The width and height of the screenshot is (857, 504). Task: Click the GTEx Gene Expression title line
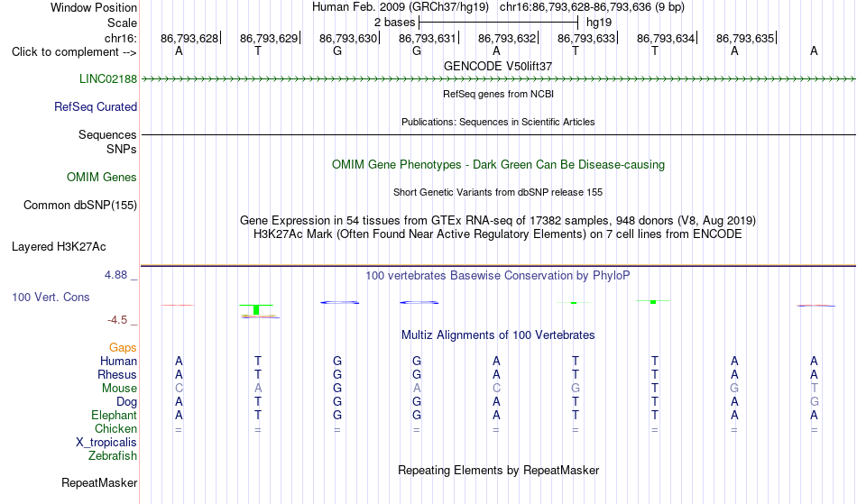pos(498,221)
